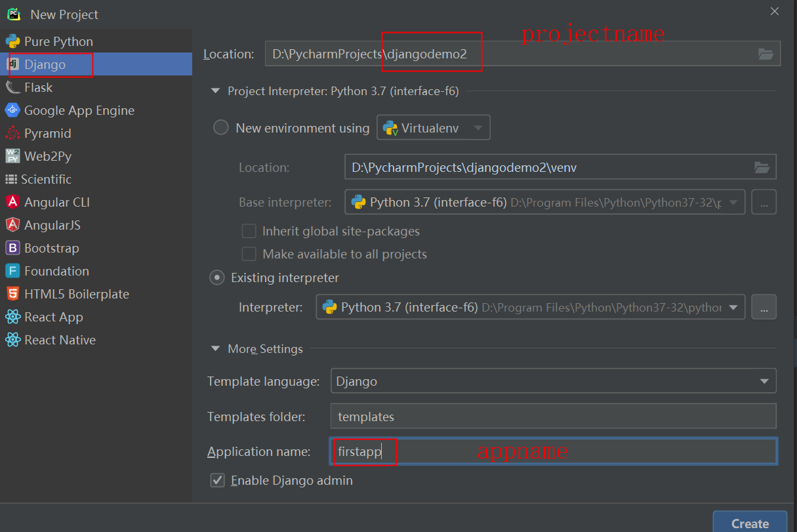Click the HTML5 Boilerplate icon
The image size is (797, 532).
tap(12, 294)
